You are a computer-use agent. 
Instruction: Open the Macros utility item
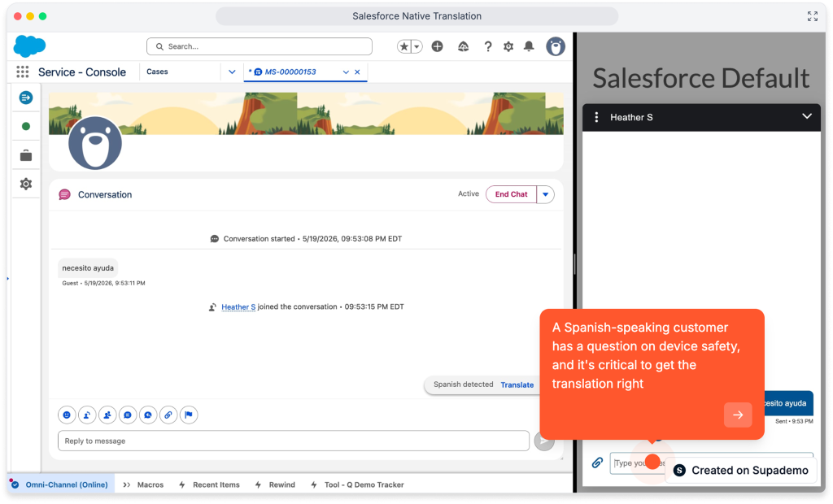(x=143, y=484)
